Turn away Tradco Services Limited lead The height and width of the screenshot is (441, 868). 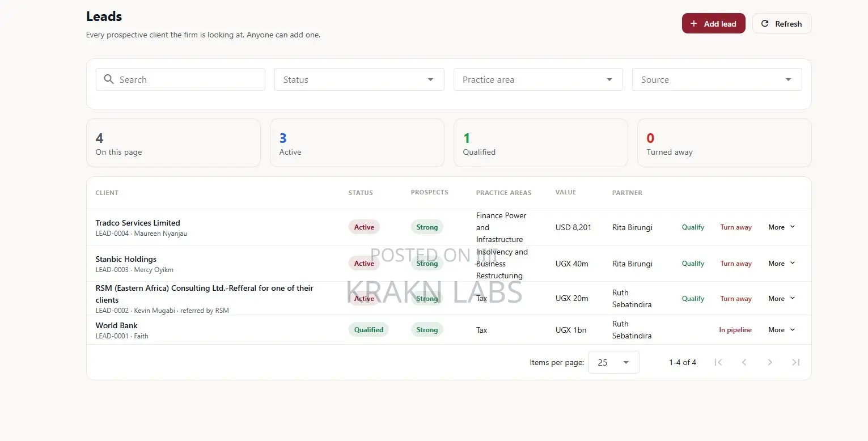[736, 227]
